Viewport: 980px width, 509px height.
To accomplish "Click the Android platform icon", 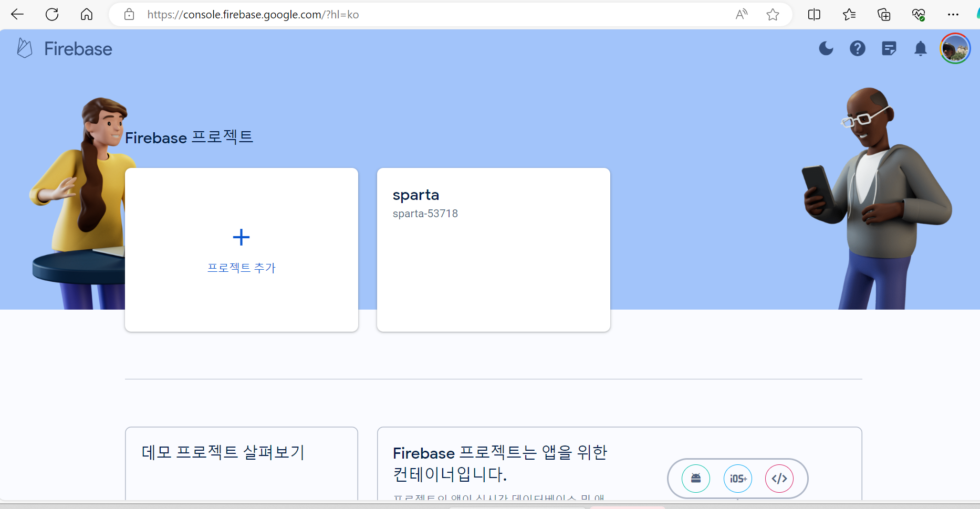I will pos(696,479).
